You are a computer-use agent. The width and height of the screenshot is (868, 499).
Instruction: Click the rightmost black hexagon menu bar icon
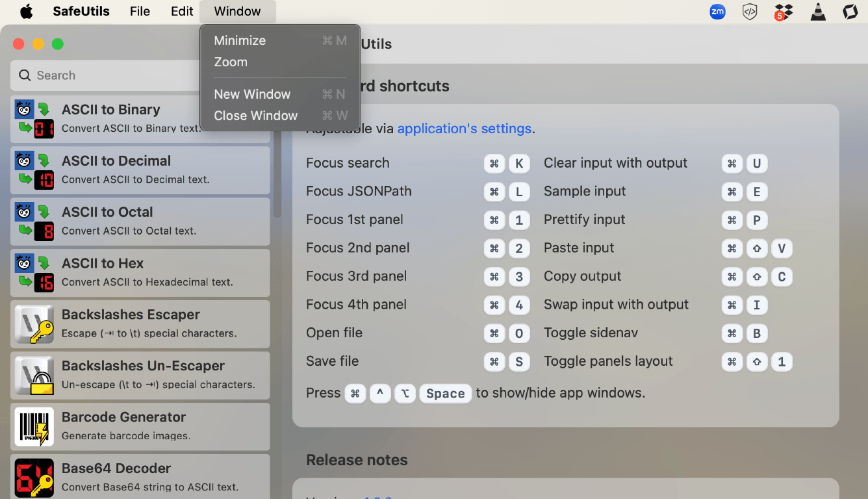coord(850,12)
